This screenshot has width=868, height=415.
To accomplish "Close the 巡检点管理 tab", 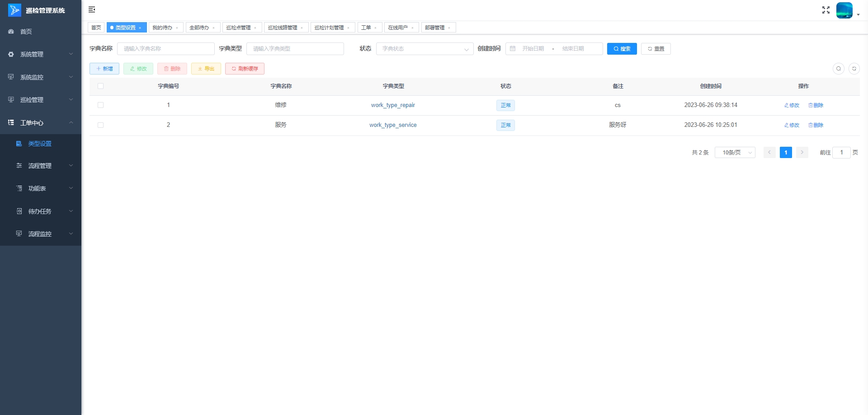I will (255, 28).
